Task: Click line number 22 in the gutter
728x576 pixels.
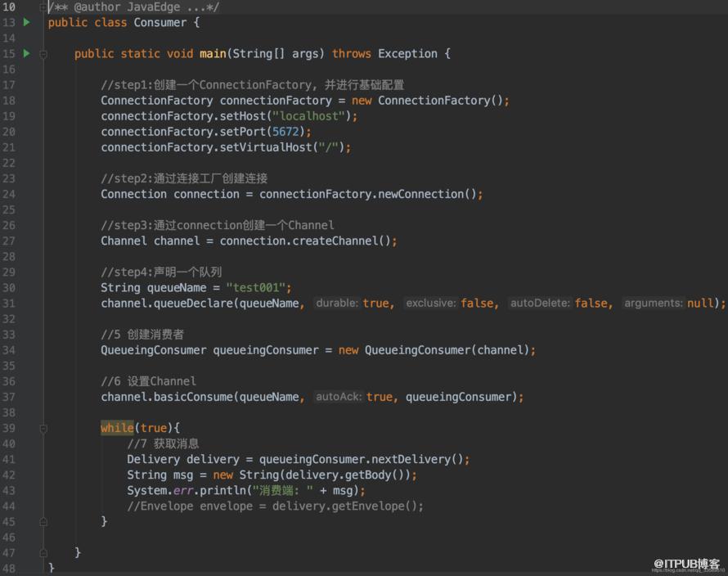Action: coord(9,163)
